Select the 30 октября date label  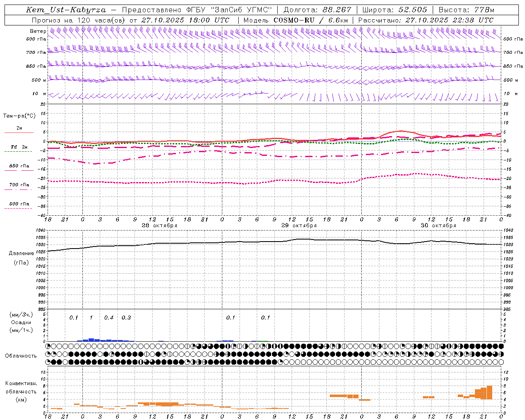pos(438,226)
